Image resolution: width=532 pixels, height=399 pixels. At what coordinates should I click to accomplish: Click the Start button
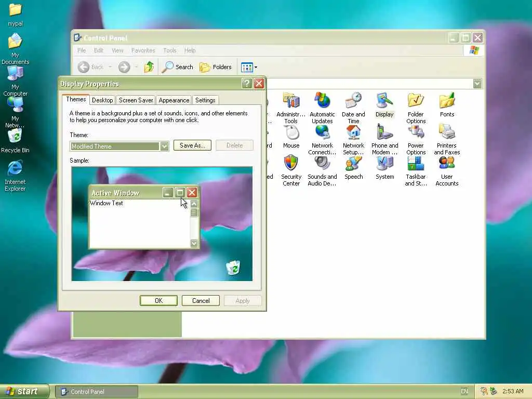tap(24, 392)
